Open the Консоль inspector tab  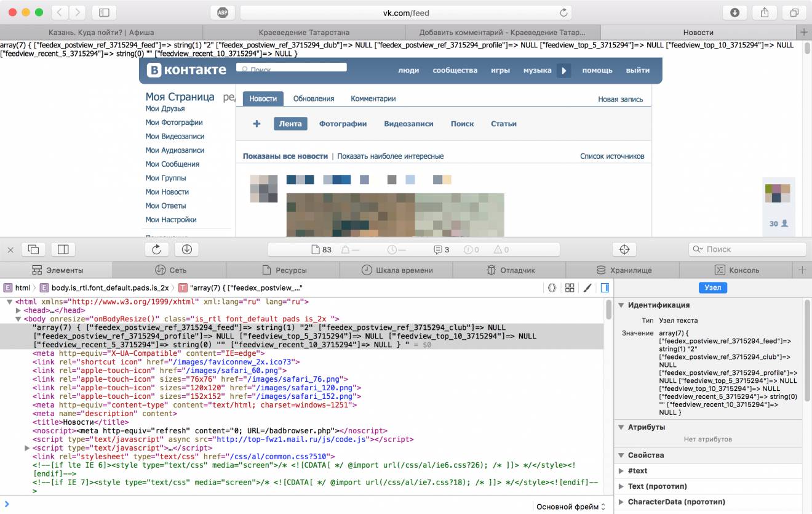coord(736,270)
